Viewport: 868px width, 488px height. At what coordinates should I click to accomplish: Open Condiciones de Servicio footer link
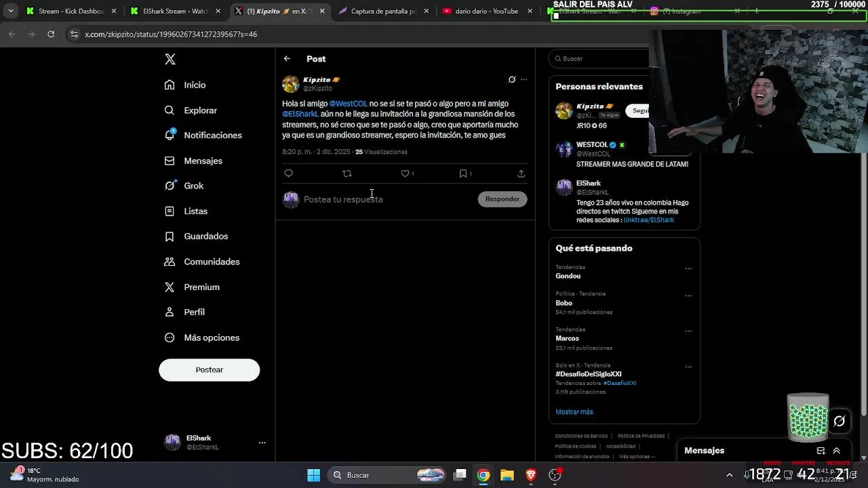[x=581, y=436]
